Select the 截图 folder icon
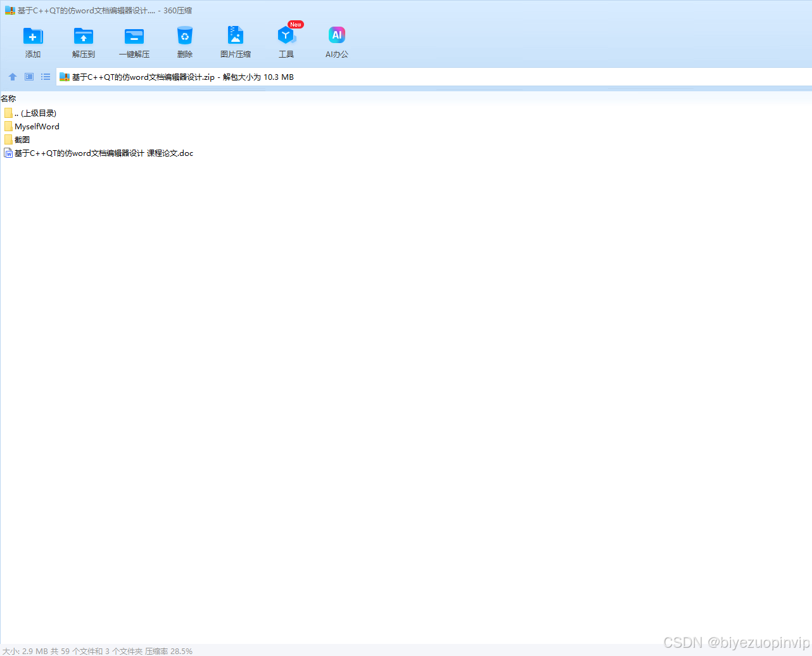 [8, 139]
